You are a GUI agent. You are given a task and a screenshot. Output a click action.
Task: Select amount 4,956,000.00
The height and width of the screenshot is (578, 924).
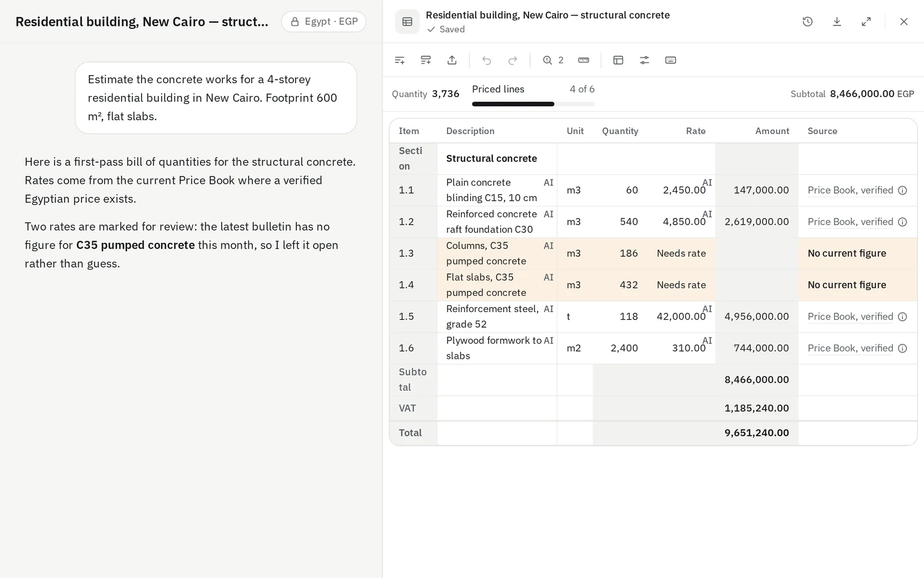757,317
